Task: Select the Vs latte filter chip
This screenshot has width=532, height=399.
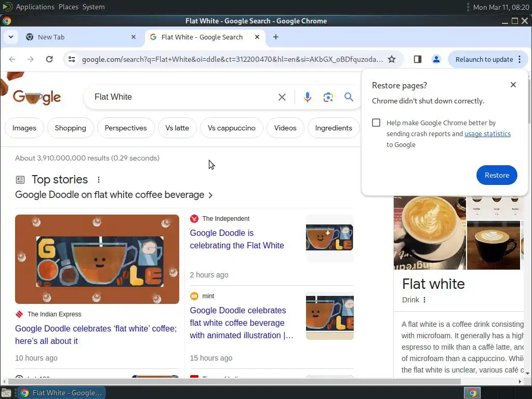Action: (x=177, y=128)
